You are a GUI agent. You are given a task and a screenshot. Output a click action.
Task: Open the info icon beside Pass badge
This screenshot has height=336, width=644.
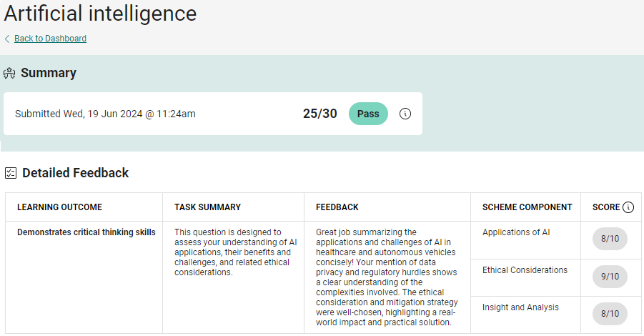tap(405, 114)
